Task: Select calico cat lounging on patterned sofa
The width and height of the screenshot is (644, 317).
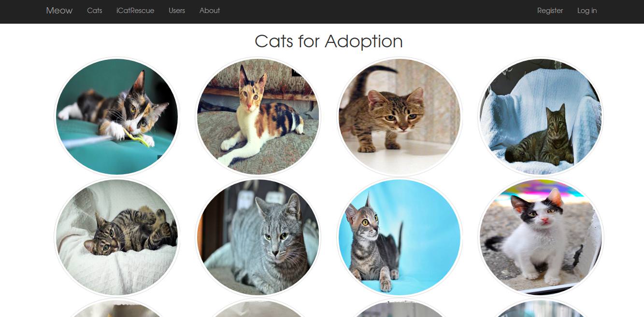Action: tap(258, 117)
